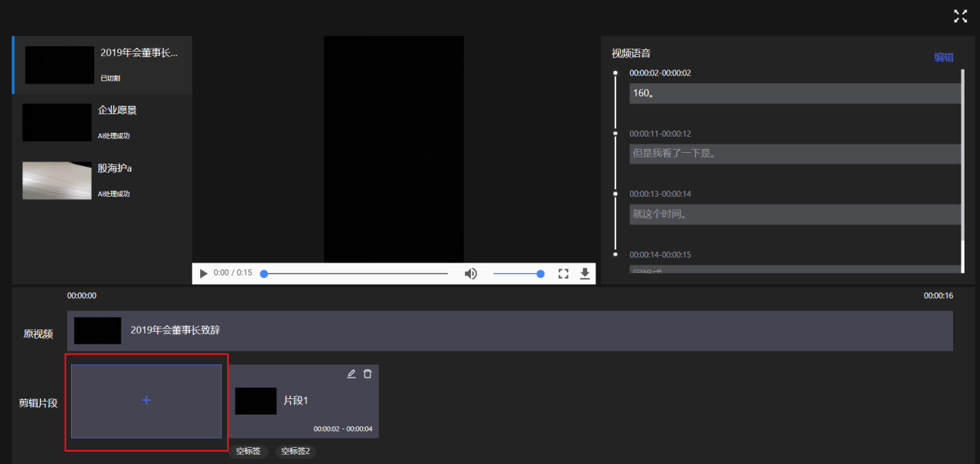Click the 空标签 tag under 片段1
This screenshot has width=980, height=464.
[248, 451]
